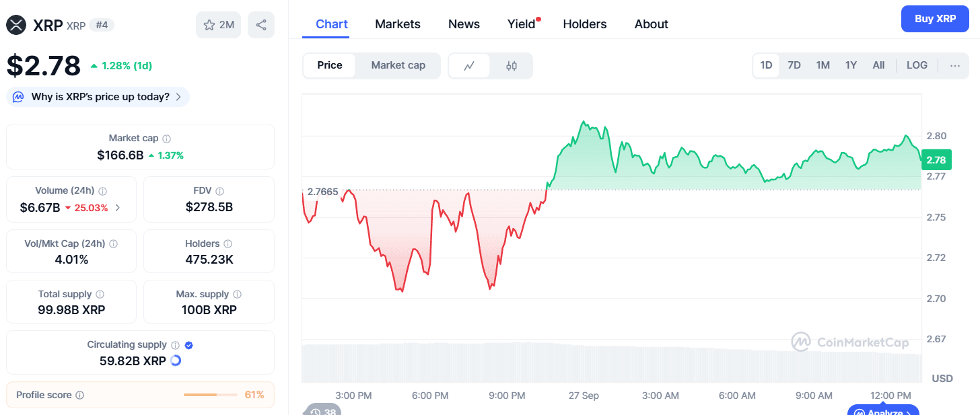Click the XRP coin logo
Image resolution: width=980 pixels, height=415 pixels.
(x=15, y=25)
